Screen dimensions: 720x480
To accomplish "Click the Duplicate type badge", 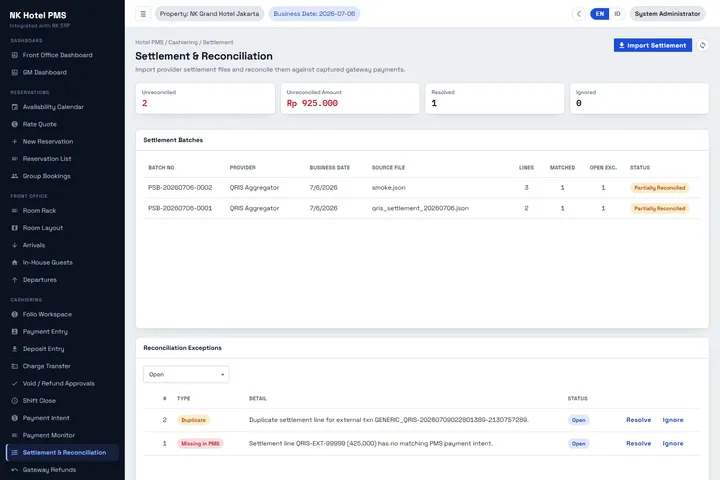I will (x=193, y=420).
